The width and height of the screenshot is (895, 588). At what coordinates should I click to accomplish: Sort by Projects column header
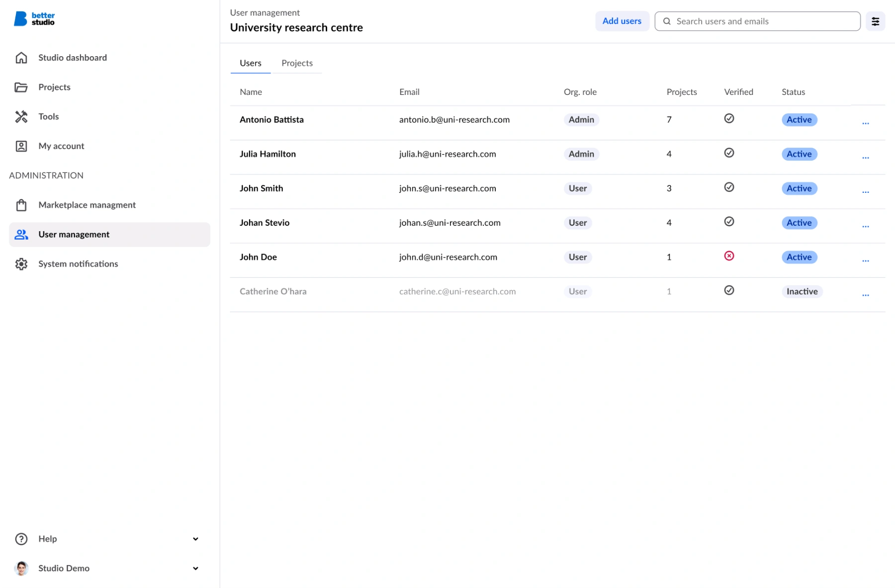point(682,92)
